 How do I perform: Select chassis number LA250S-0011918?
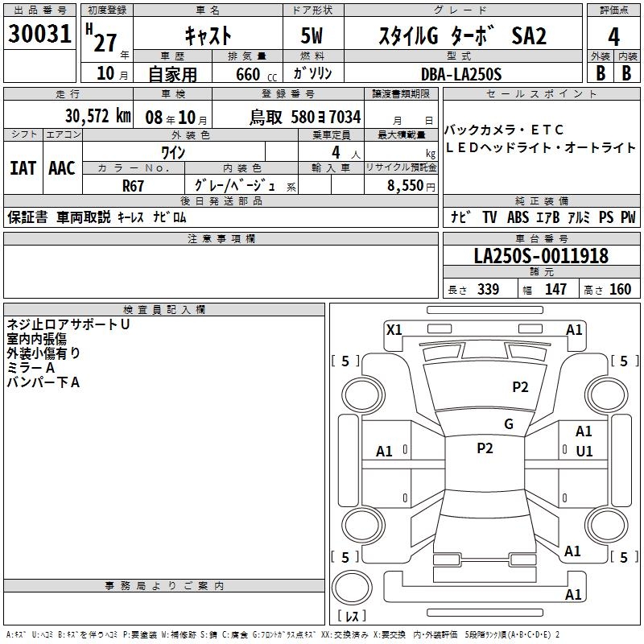541,256
